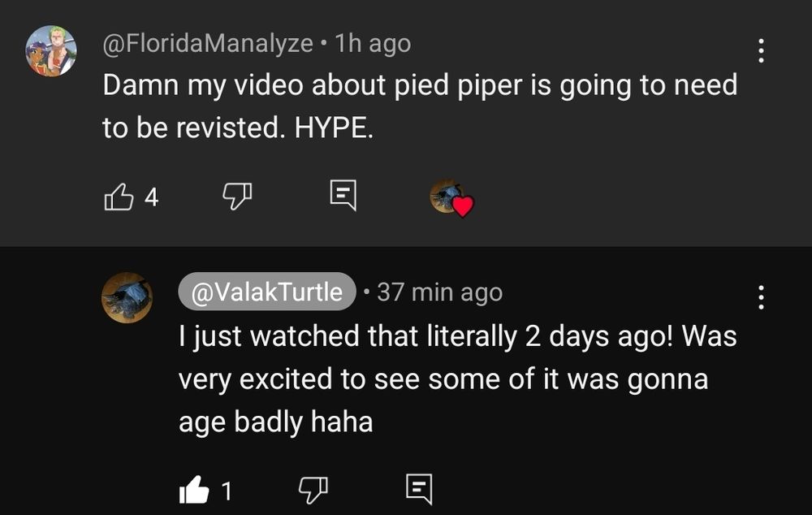
Task: Open ValakTurtle's avatar
Action: (x=127, y=297)
